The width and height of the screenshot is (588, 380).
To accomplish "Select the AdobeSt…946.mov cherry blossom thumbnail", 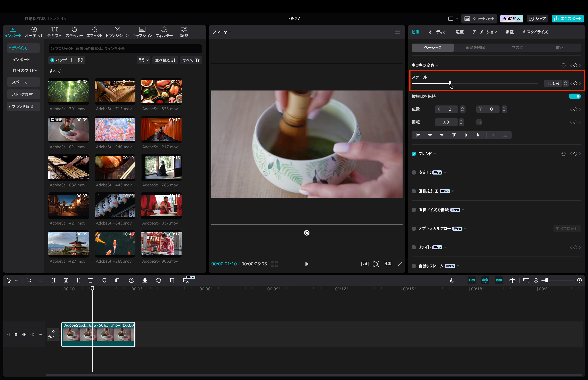I will click(x=115, y=130).
